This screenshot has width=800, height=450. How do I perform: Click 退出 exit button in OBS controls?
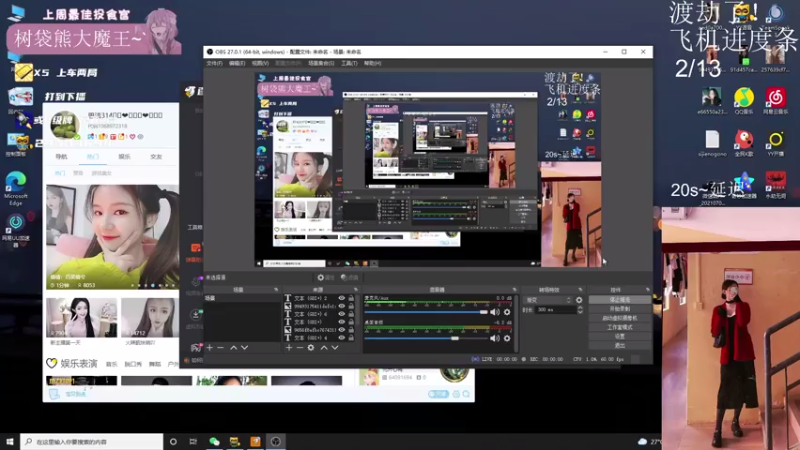[619, 346]
